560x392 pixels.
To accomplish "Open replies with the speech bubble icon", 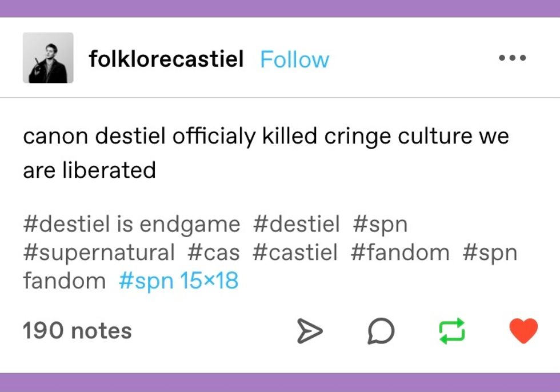I will point(381,331).
